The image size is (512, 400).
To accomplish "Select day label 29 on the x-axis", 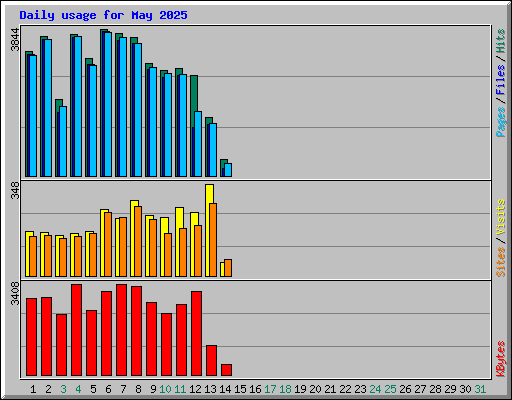I will point(450,389).
